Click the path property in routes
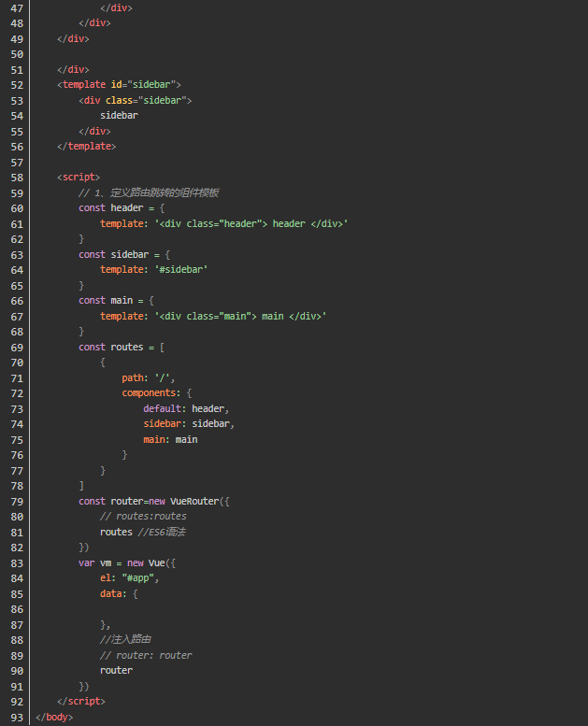The width and height of the screenshot is (588, 726). coord(133,377)
